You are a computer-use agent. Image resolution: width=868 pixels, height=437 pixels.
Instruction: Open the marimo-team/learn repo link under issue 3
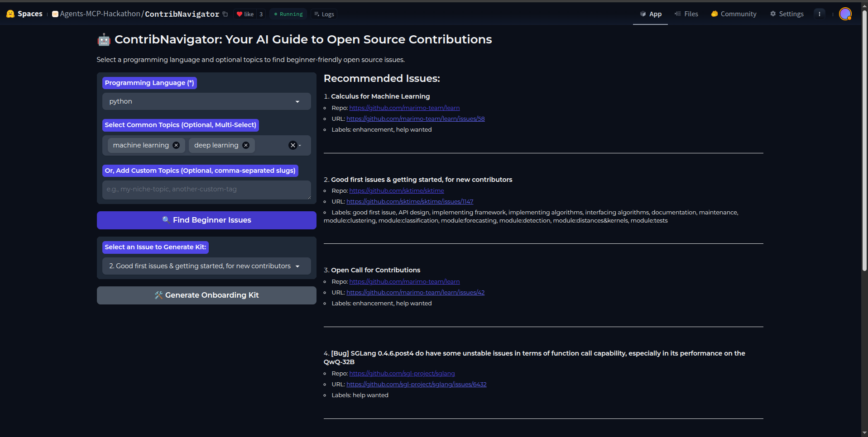[x=404, y=282]
